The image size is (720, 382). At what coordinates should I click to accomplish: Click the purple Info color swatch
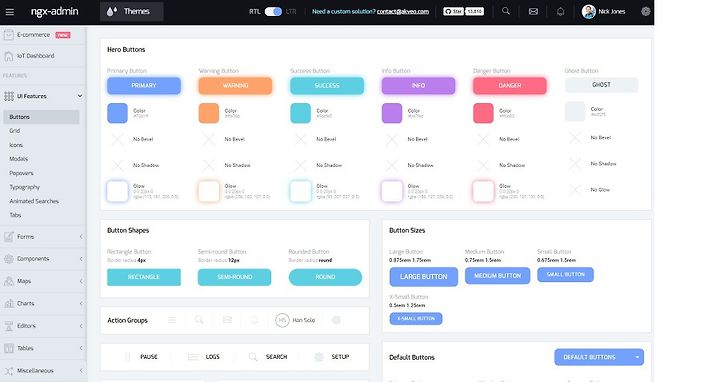click(392, 113)
